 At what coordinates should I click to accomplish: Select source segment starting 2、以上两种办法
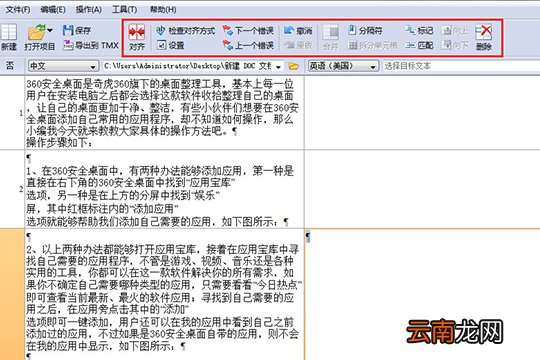164,295
